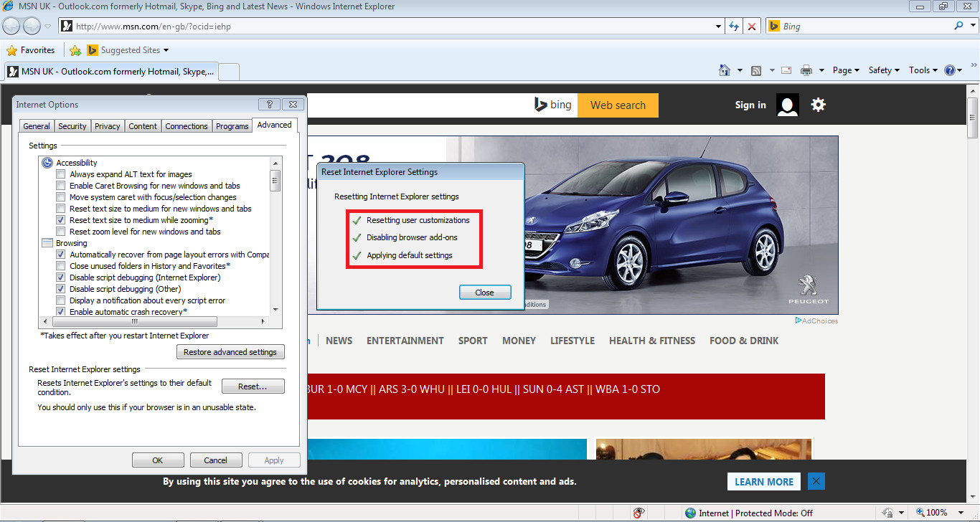Click the MSN settings gear icon
The image size is (980, 522).
pyautogui.click(x=818, y=105)
